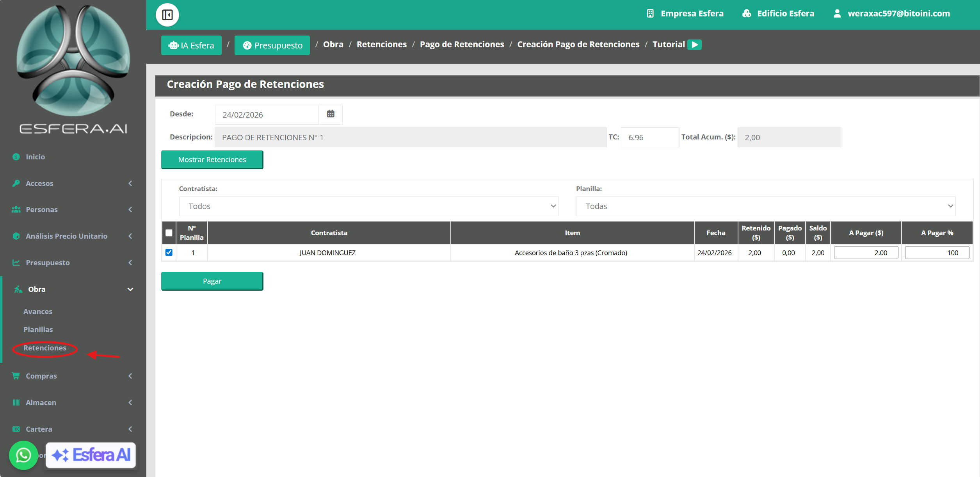Uncheck the JUAN DOMINGUEZ row checkbox
Viewport: 980px width, 477px height.
[169, 252]
